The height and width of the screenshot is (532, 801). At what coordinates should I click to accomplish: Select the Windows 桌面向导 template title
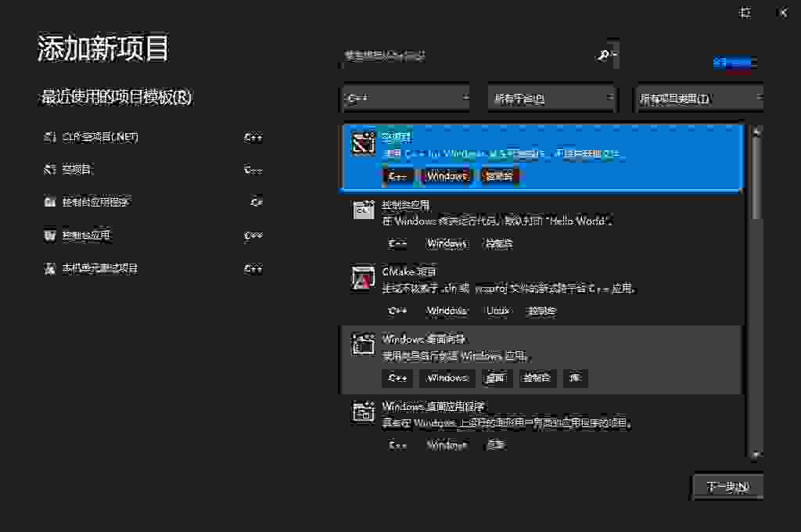423,339
